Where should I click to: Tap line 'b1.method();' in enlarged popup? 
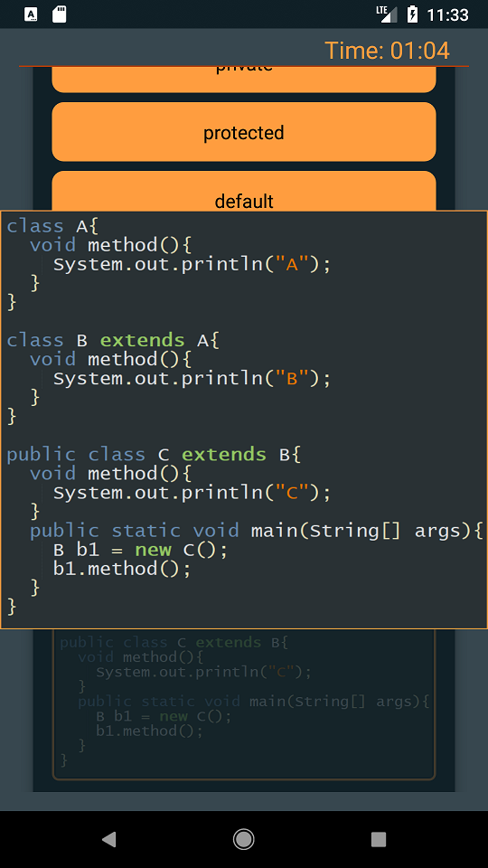click(122, 569)
